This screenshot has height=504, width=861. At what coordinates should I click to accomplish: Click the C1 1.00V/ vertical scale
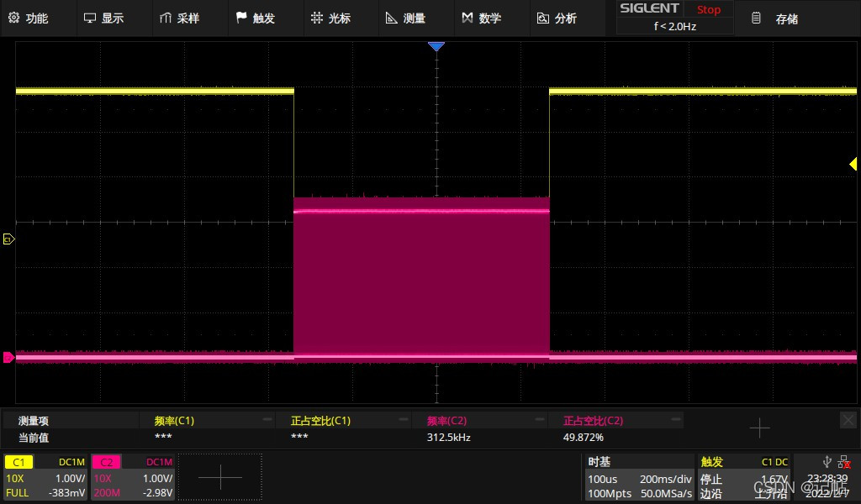click(x=71, y=478)
